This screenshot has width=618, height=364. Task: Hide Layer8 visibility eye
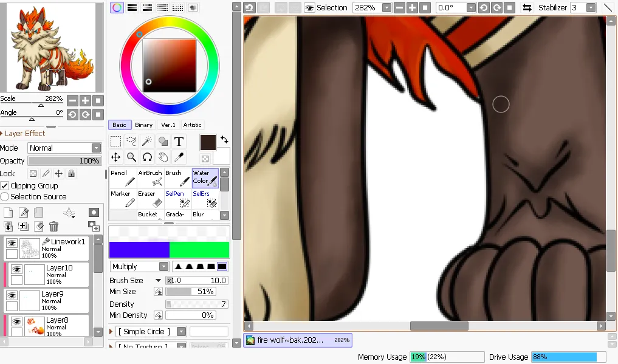(x=16, y=321)
